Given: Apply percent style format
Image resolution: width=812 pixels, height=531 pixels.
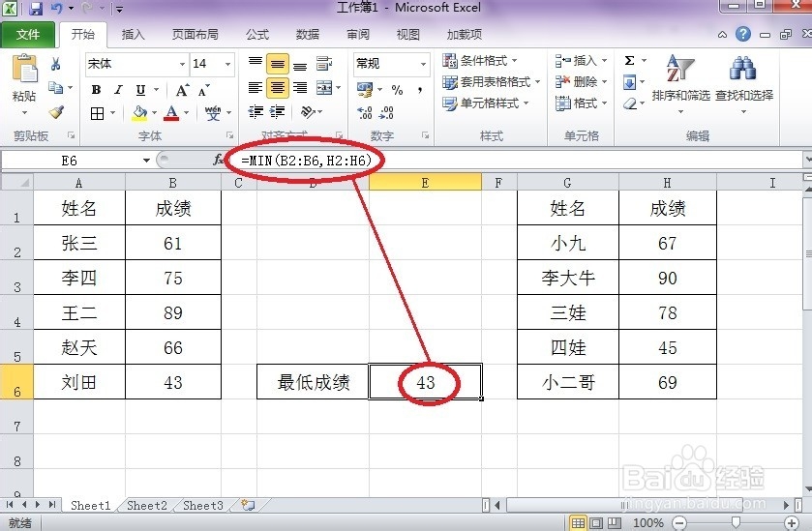Looking at the screenshot, I should 397,90.
